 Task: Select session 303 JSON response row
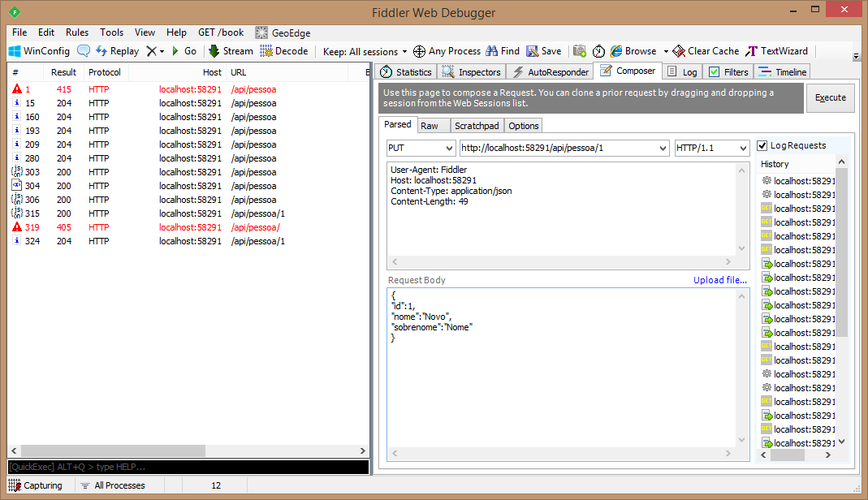188,172
